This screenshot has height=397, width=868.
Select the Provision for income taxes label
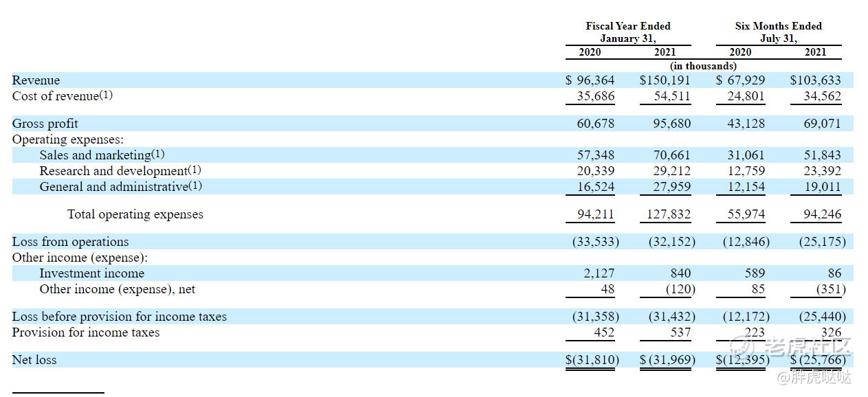[x=85, y=332]
